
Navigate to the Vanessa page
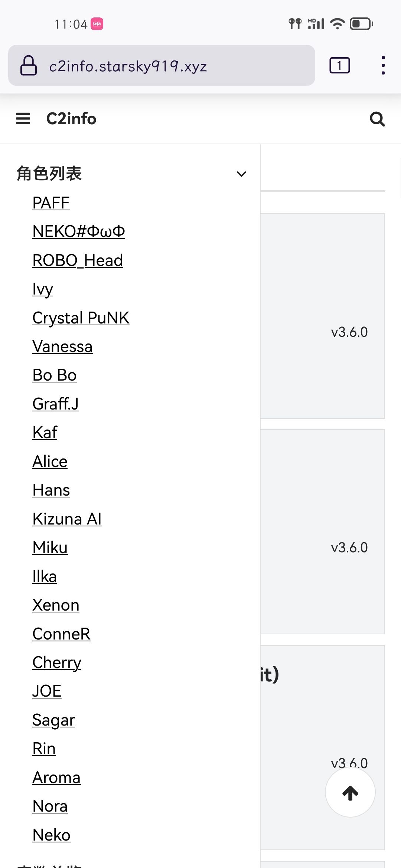(62, 346)
